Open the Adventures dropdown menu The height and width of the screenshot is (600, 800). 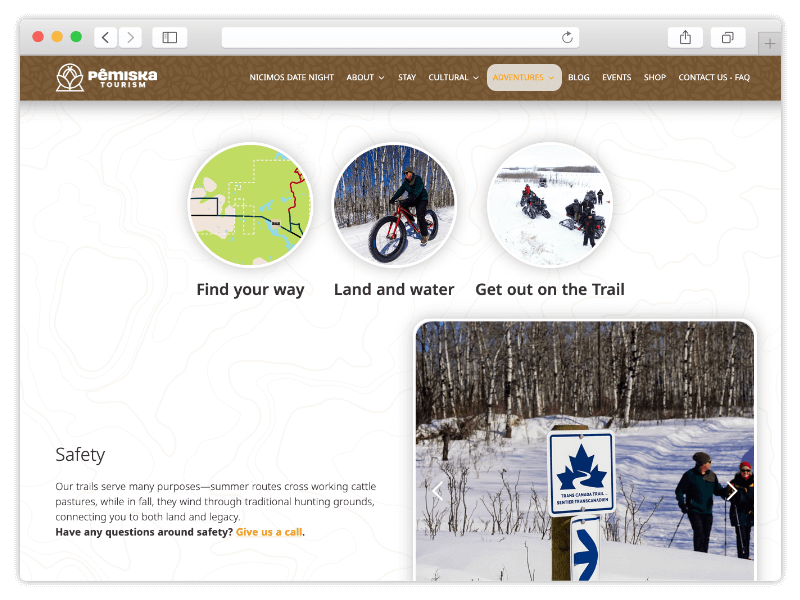tap(524, 78)
